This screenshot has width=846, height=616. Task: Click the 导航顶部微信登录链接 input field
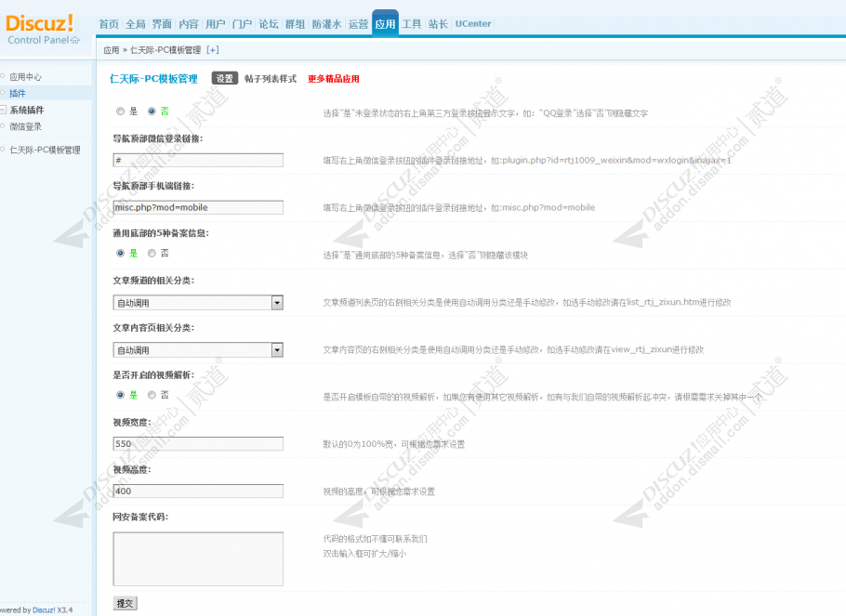click(198, 160)
